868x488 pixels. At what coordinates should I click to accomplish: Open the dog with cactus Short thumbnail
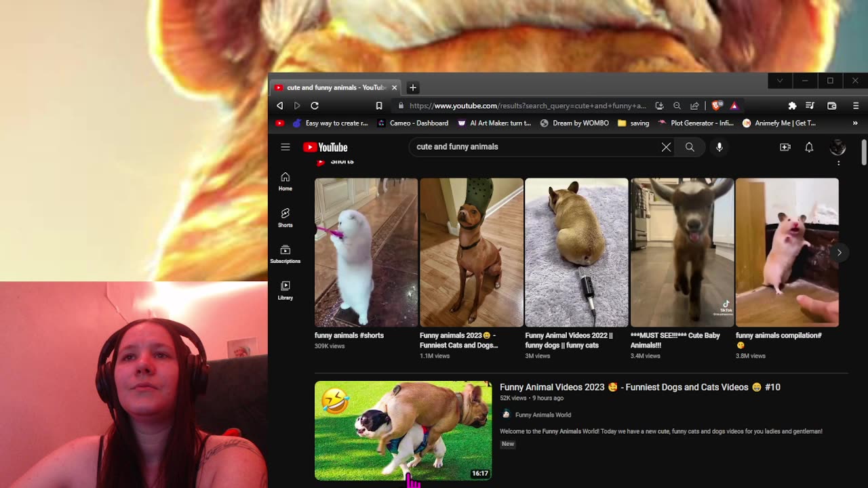tap(471, 252)
